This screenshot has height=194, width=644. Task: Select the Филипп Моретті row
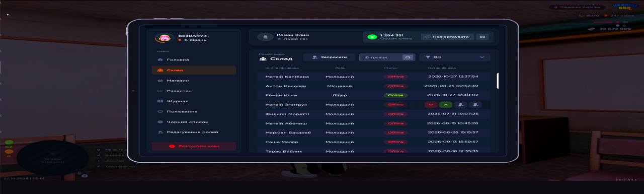[x=374, y=114]
